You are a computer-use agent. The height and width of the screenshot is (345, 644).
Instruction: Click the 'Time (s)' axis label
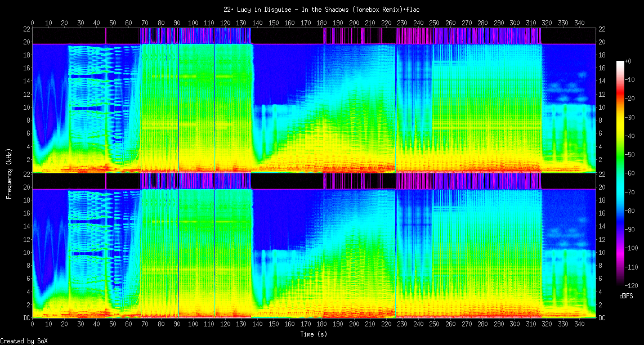pyautogui.click(x=314, y=334)
